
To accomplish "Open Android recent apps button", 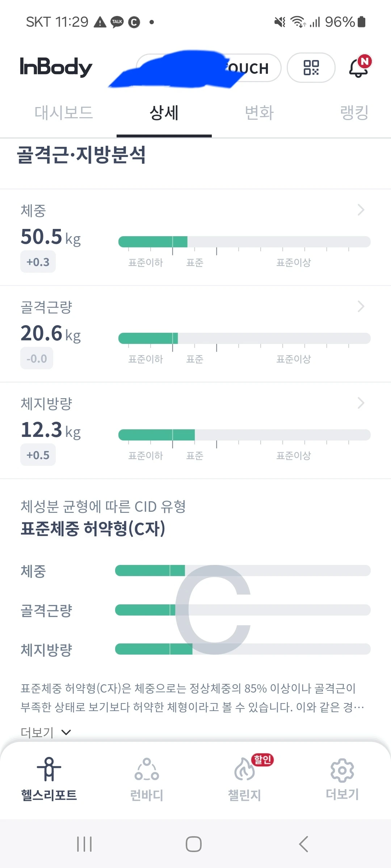I will tap(84, 844).
